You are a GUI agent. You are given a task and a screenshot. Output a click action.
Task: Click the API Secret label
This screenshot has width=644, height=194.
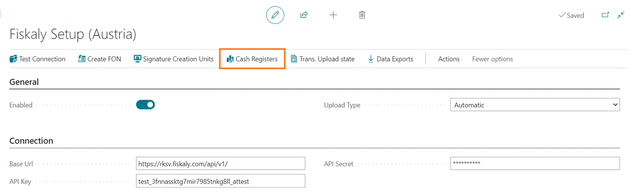pyautogui.click(x=339, y=164)
